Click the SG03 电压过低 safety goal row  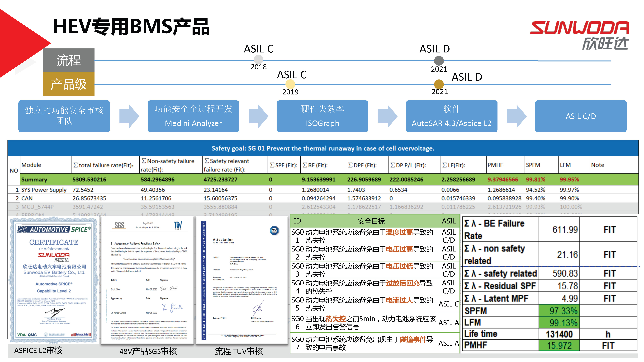[x=375, y=270]
